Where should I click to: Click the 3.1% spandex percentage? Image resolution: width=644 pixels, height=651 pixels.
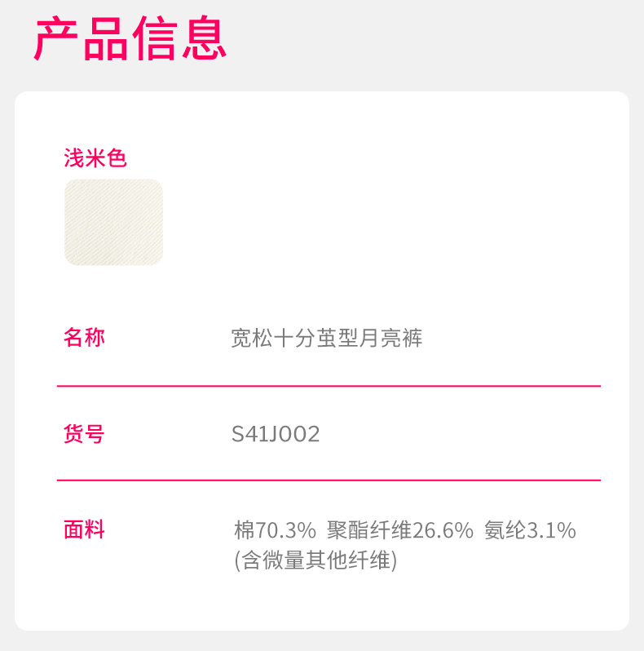click(551, 531)
